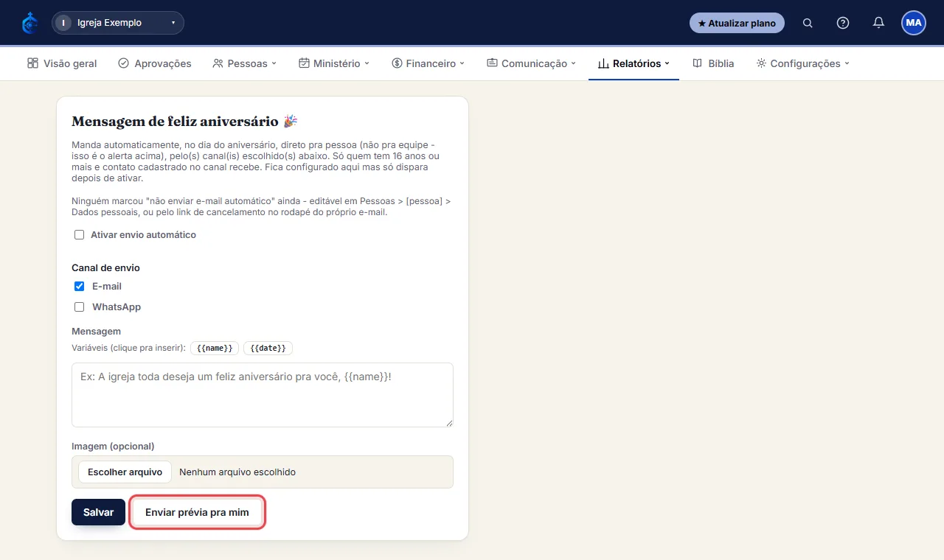Image resolution: width=944 pixels, height=560 pixels.
Task: Expand the Pessoas menu chevron
Action: pyautogui.click(x=274, y=63)
